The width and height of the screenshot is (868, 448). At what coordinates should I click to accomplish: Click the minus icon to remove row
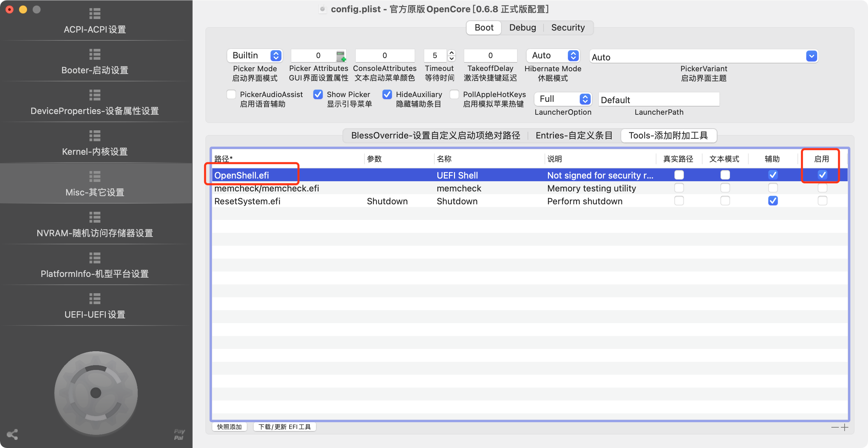tap(835, 427)
